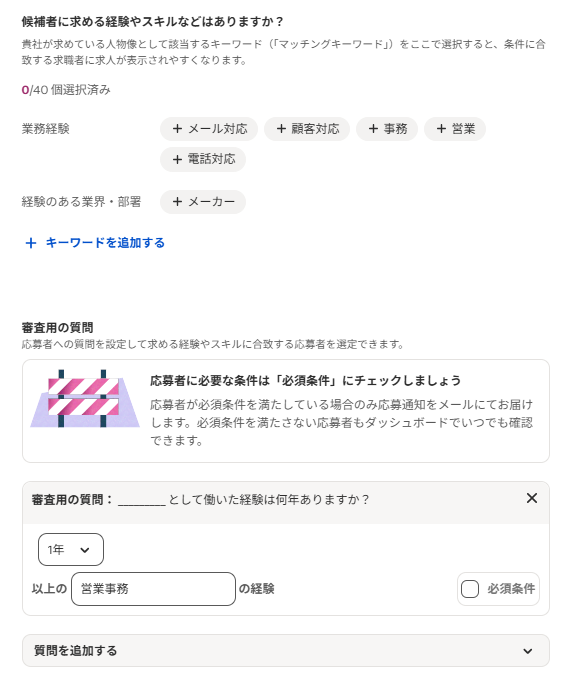Click the plus icon on 営業 chip
The width and height of the screenshot is (577, 681).
tap(441, 129)
